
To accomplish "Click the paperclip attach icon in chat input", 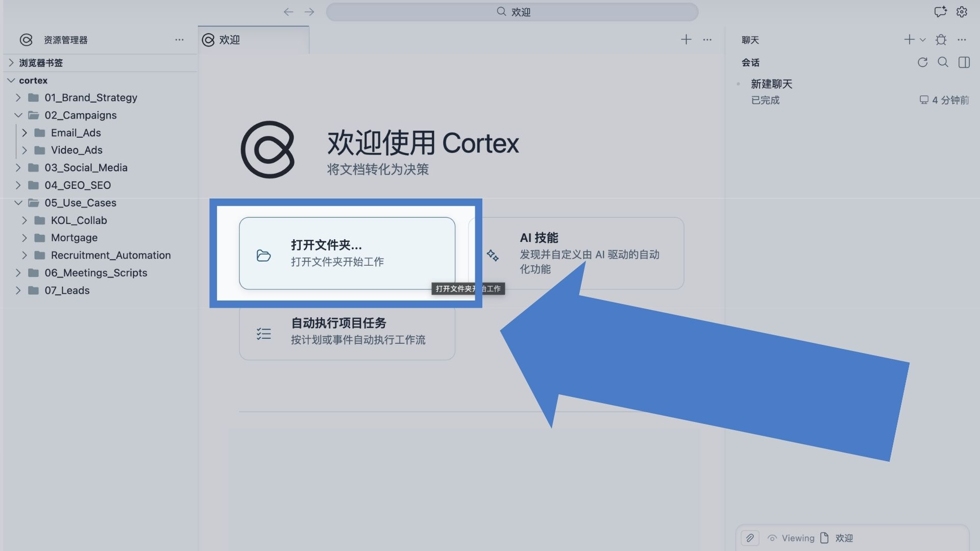I will (x=749, y=538).
